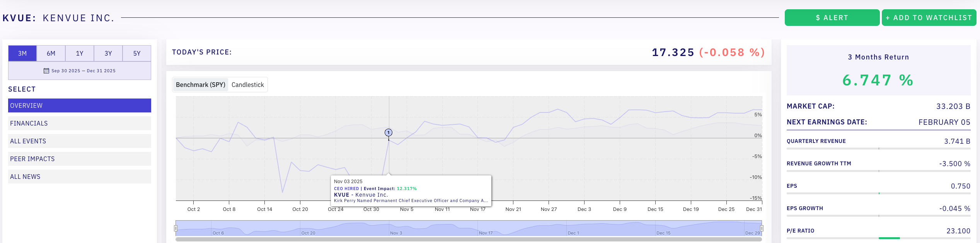Screen dimensions: 980x243
Task: Select the 3M time range tab
Action: pos(22,53)
